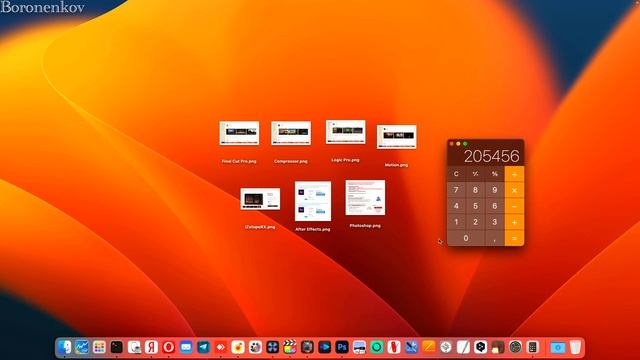Launch Photoshop from the Dock

tap(342, 347)
